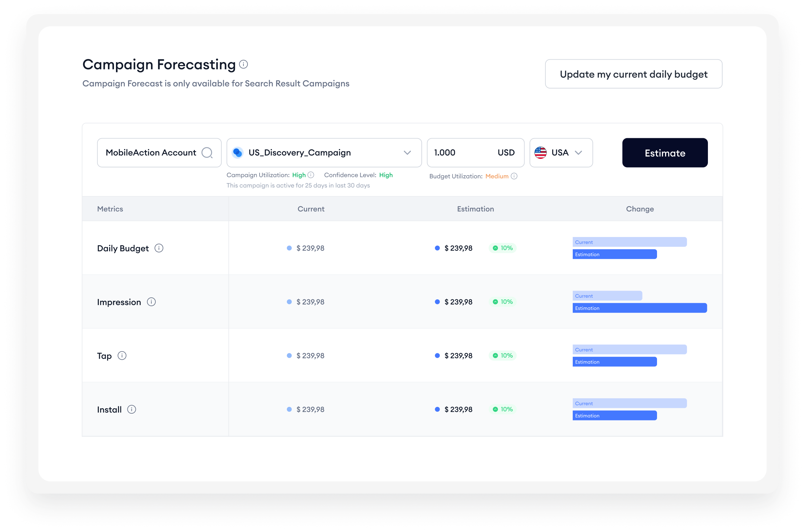805x532 pixels.
Task: Click the info icon beside Campaign Forecasting title
Action: pyautogui.click(x=244, y=64)
